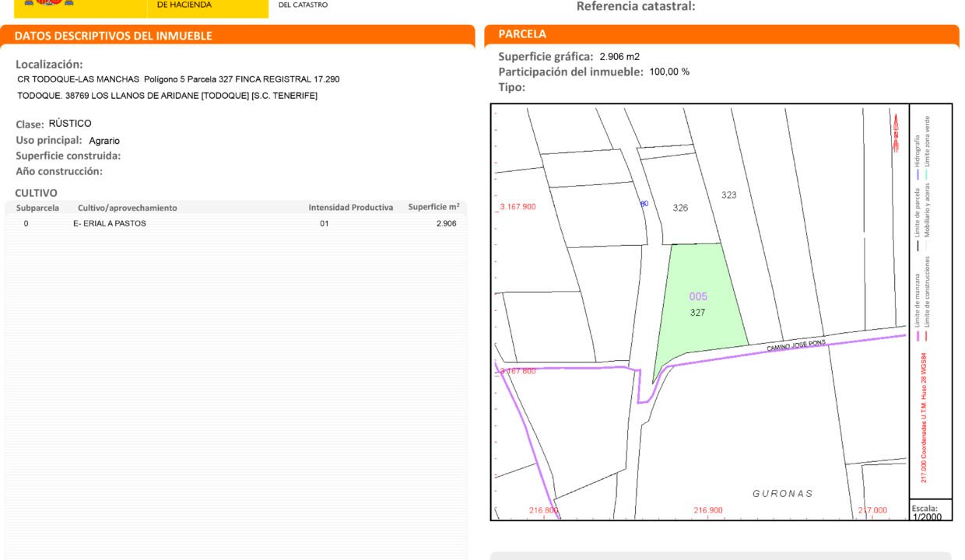Click the 'DEL CATASTRO' header text
This screenshot has height=560, width=965.
pos(304,5)
